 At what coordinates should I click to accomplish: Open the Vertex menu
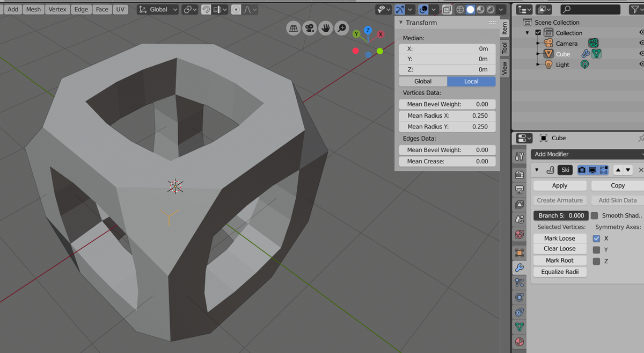click(x=57, y=10)
